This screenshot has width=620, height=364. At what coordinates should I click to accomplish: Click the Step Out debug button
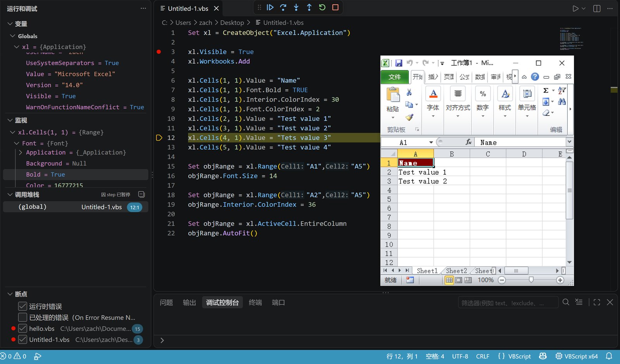(309, 7)
